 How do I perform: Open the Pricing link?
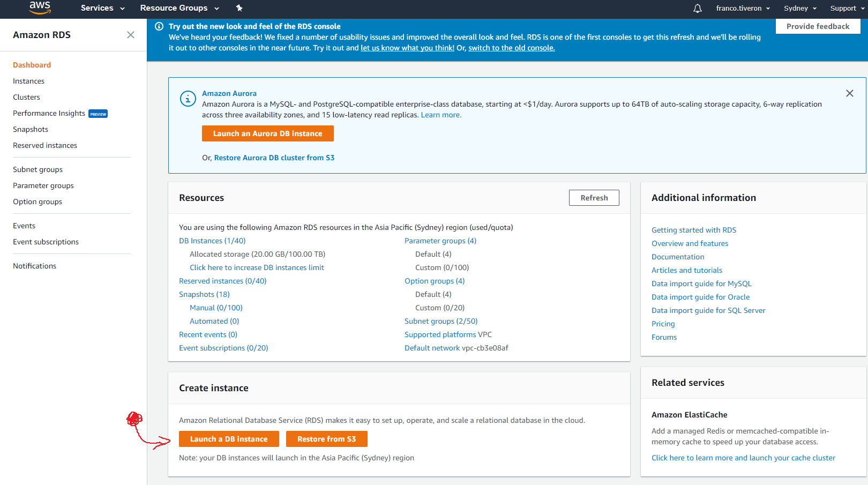pyautogui.click(x=663, y=324)
